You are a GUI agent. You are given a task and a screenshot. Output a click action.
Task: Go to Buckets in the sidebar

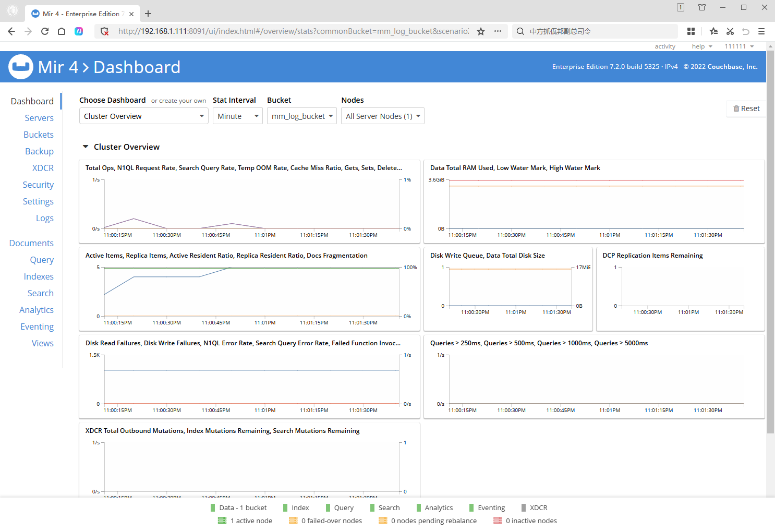pyautogui.click(x=39, y=135)
